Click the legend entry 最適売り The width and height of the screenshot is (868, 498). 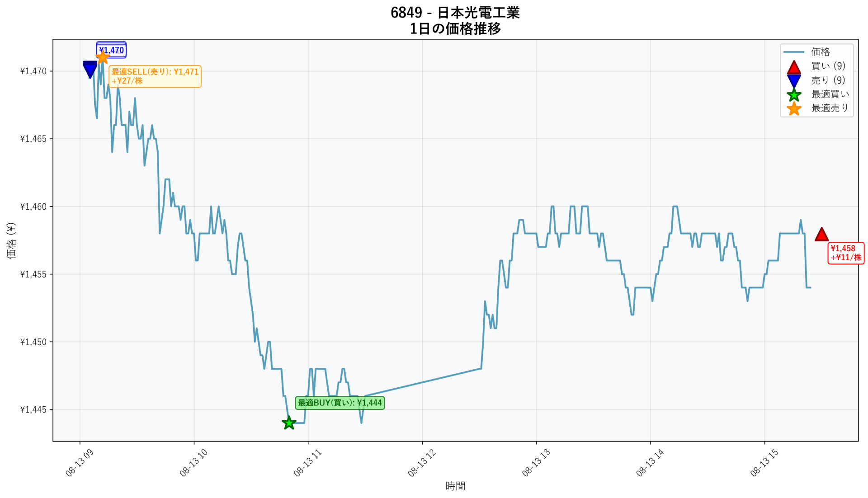pos(830,108)
